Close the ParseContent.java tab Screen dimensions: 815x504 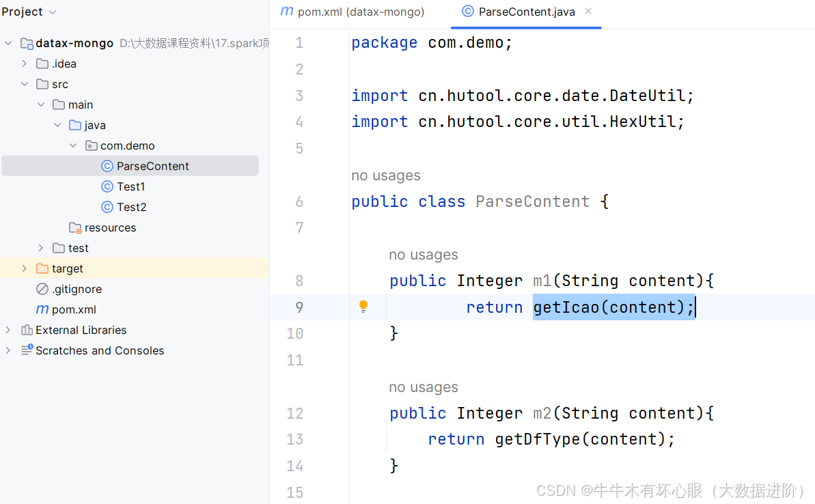(588, 12)
